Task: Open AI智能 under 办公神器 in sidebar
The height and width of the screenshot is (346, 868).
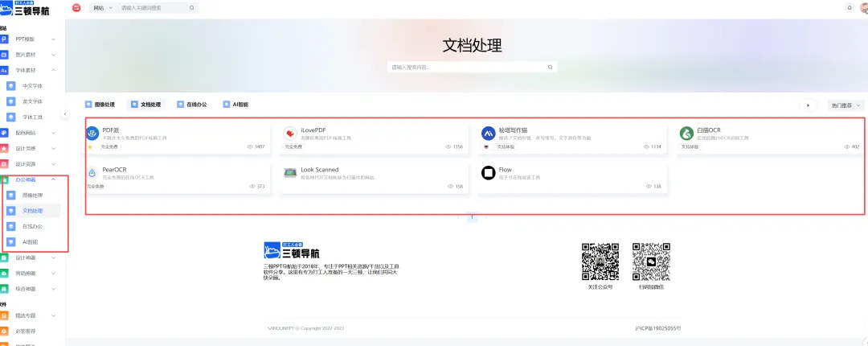Action: pos(32,242)
